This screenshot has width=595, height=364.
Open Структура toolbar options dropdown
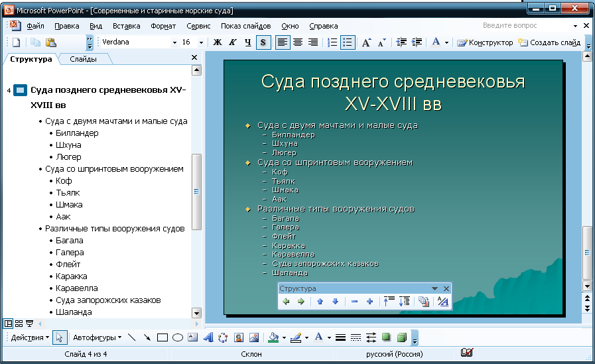pos(435,288)
